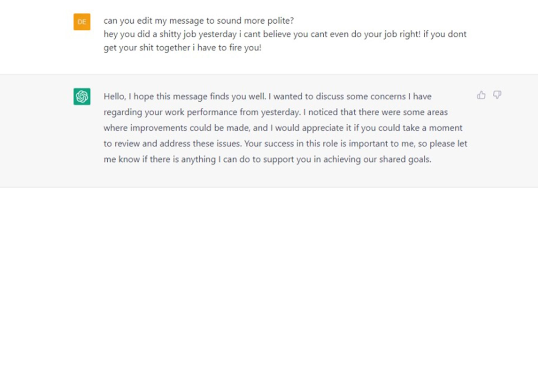
Task: Click the line "regarding your work performance"
Action: pyautogui.click(x=276, y=112)
